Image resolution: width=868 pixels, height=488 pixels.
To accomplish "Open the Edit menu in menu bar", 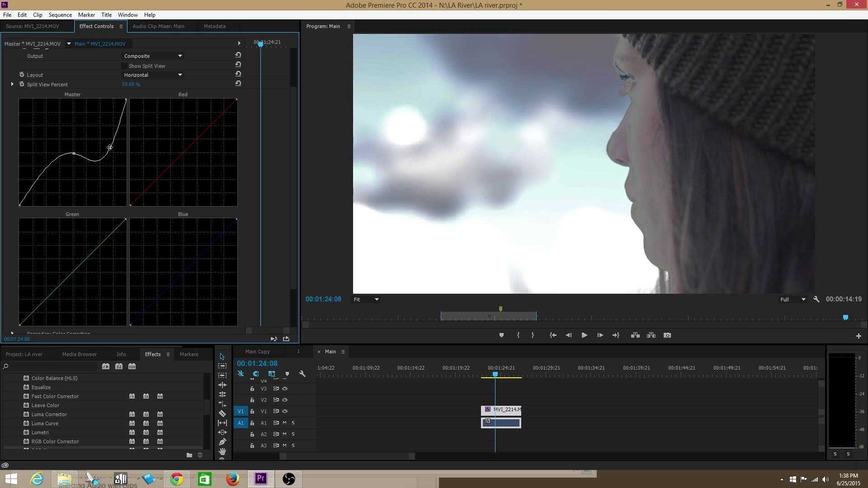I will coord(21,14).
